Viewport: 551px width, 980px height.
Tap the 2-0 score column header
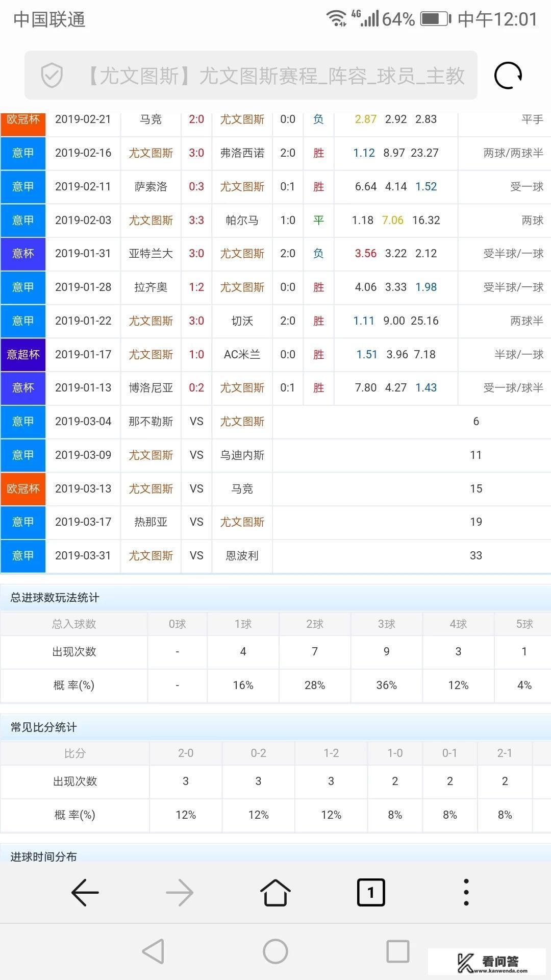[x=186, y=753]
